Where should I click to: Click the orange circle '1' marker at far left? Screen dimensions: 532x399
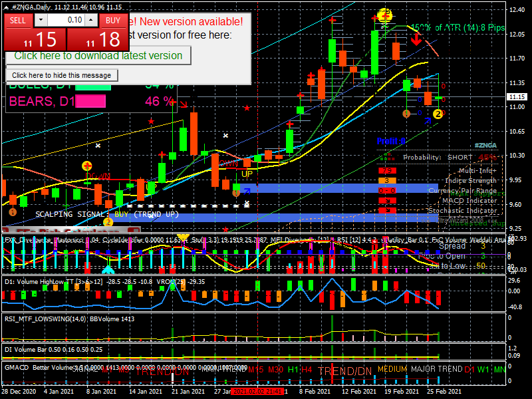(13, 212)
